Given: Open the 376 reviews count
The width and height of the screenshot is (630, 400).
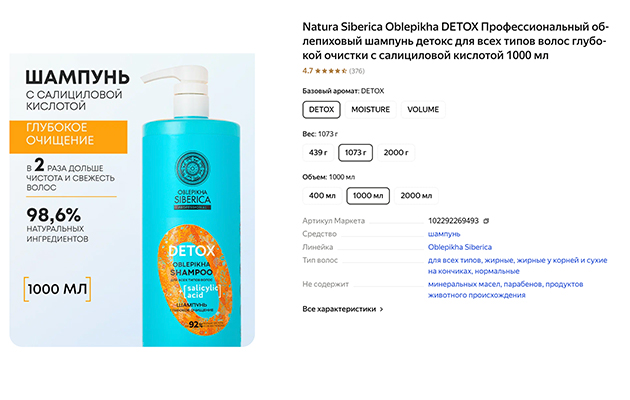Looking at the screenshot, I should pyautogui.click(x=357, y=71).
